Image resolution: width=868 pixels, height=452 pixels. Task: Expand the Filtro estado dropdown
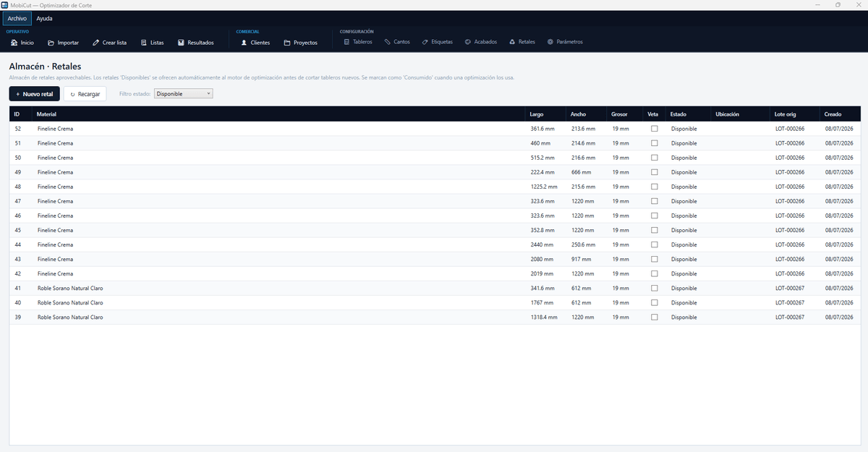[184, 93]
